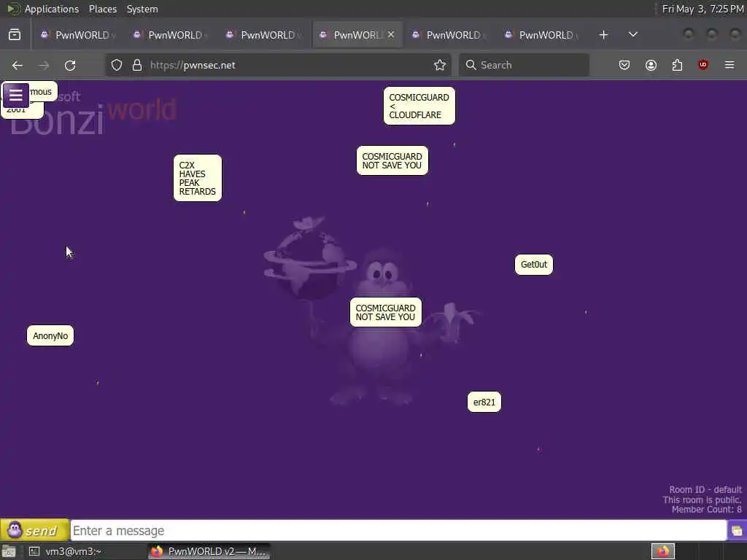Click the Firefox workspace icon in bottom panel

coord(662,551)
